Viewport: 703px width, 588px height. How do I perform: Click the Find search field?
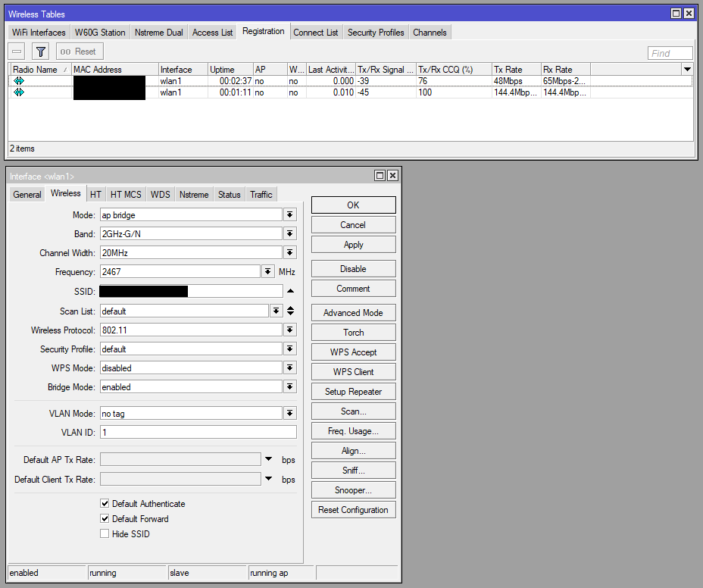coord(670,53)
